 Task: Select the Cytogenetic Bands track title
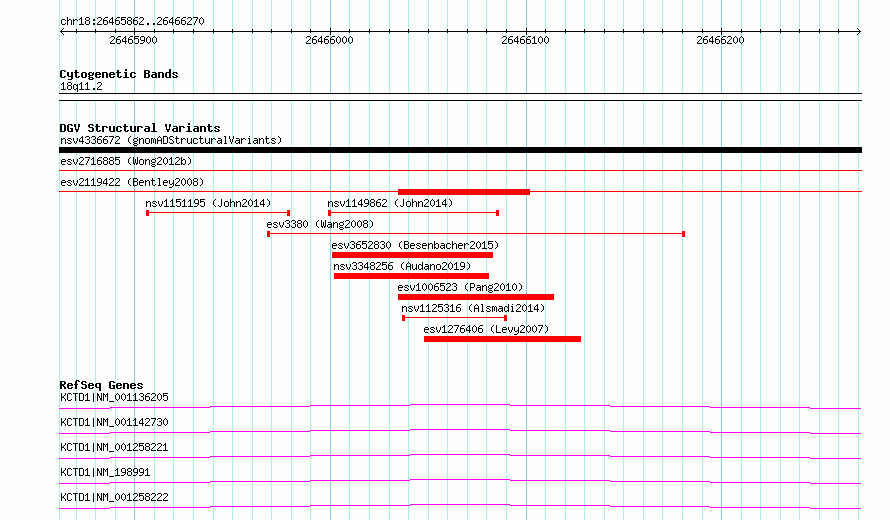pos(119,74)
